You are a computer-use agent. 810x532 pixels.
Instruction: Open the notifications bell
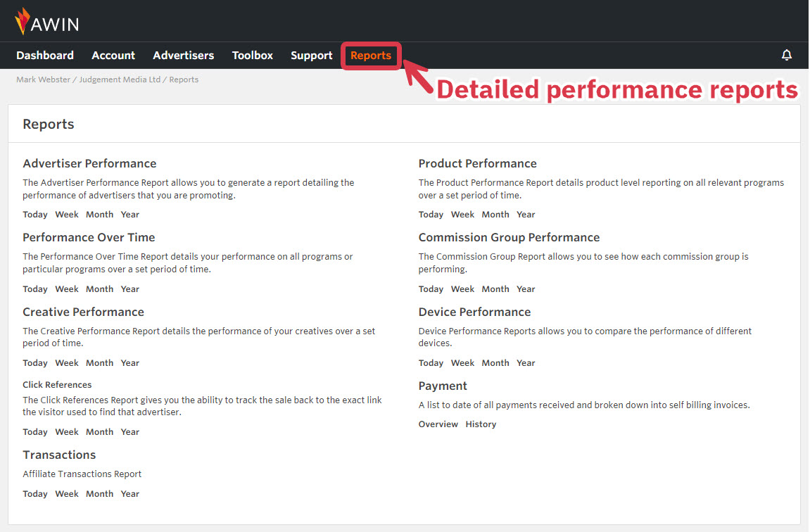click(787, 56)
